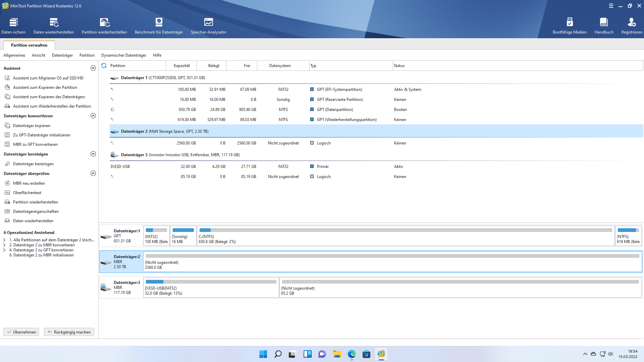Image resolution: width=644 pixels, height=362 pixels.
Task: Sort by the Belegt column
Action: [x=212, y=66]
